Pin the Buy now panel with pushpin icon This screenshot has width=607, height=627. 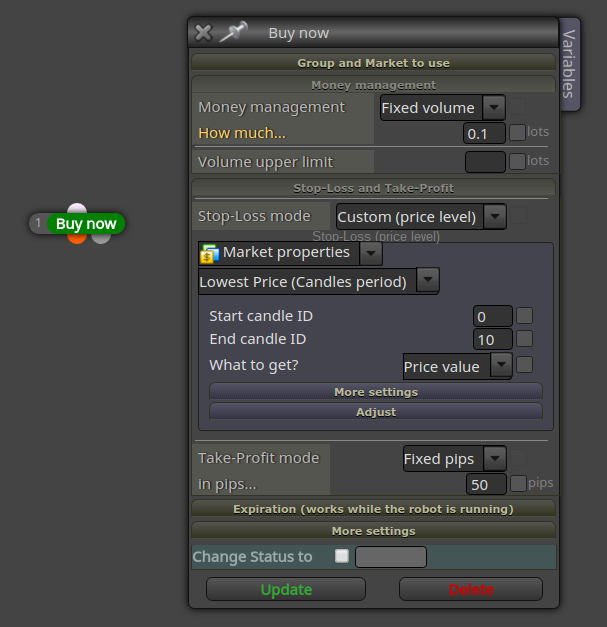[234, 32]
